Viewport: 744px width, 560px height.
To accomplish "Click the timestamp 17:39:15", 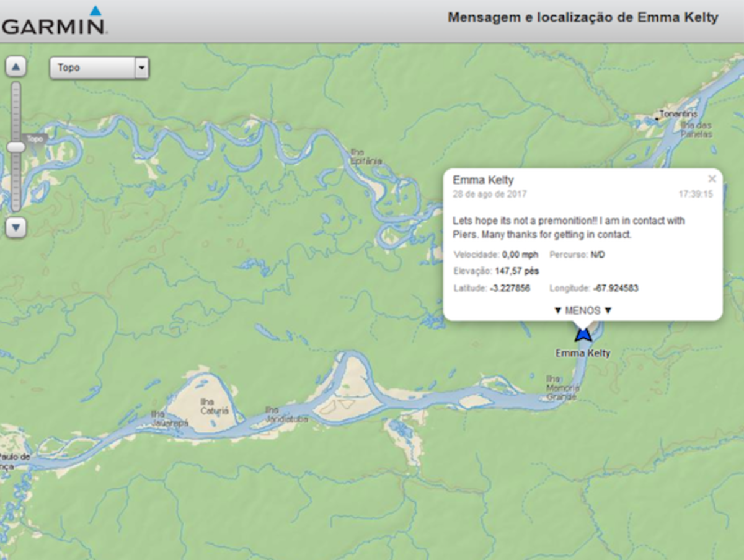I will pyautogui.click(x=696, y=194).
